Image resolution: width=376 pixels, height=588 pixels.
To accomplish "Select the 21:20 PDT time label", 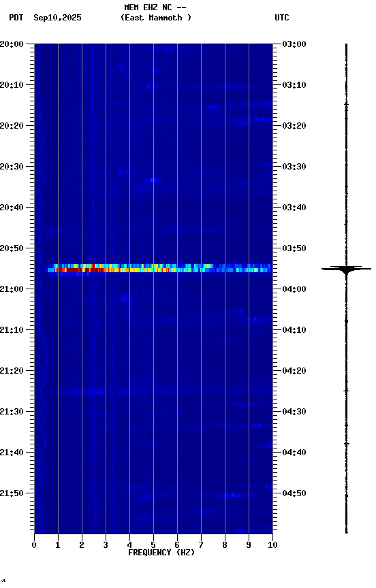I will 12,371.
